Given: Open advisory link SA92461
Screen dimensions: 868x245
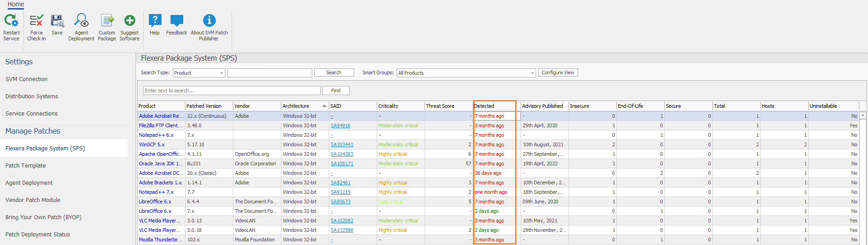Looking at the screenshot, I should [x=341, y=183].
